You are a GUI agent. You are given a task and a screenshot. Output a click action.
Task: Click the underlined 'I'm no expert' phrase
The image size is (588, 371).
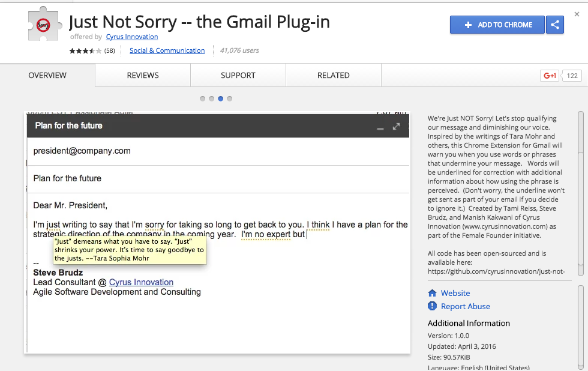(265, 235)
